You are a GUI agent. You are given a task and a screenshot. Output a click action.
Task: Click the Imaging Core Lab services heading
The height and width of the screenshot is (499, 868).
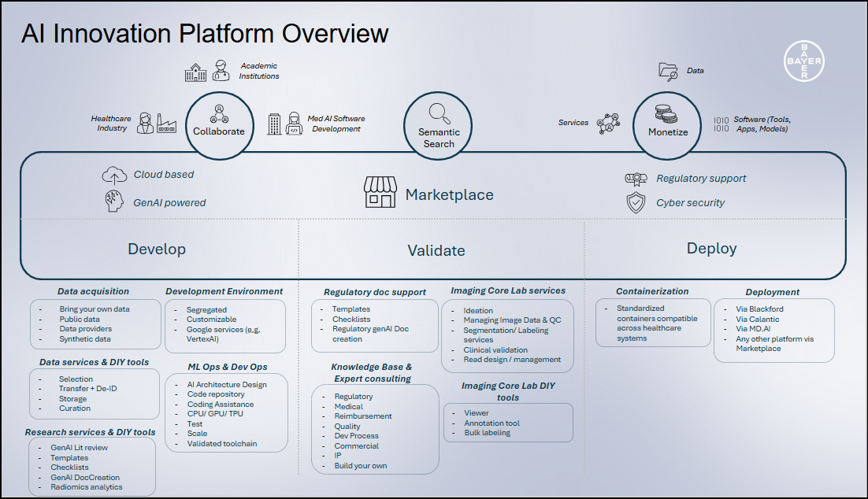(x=508, y=290)
